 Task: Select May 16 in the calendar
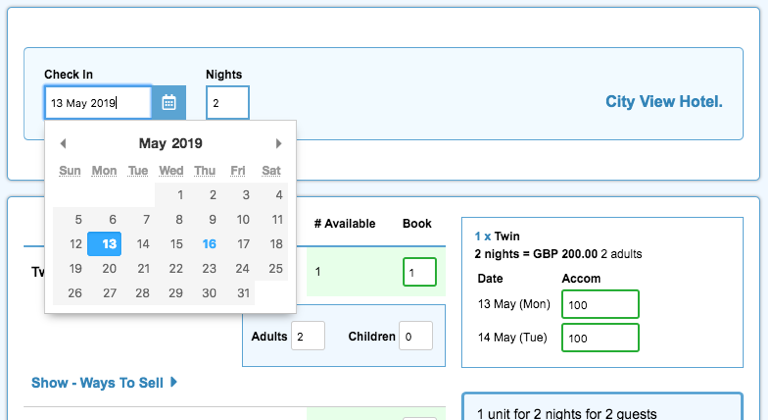[x=208, y=244]
